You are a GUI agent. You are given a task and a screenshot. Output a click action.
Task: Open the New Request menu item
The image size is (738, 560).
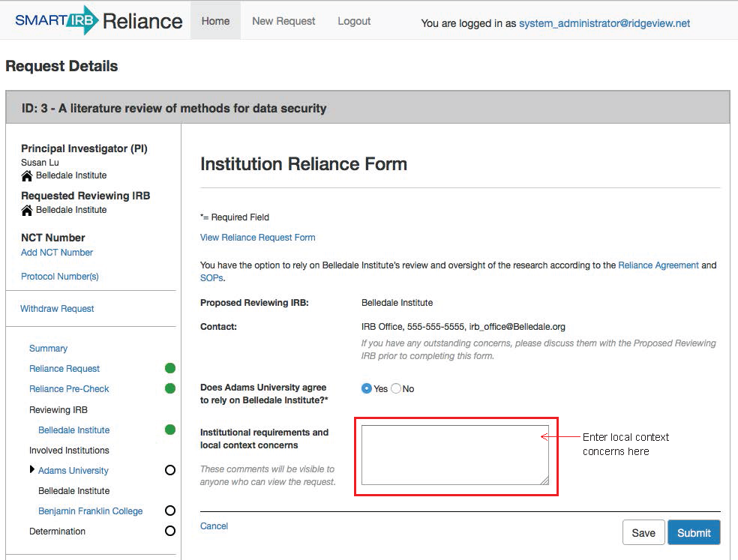click(283, 21)
